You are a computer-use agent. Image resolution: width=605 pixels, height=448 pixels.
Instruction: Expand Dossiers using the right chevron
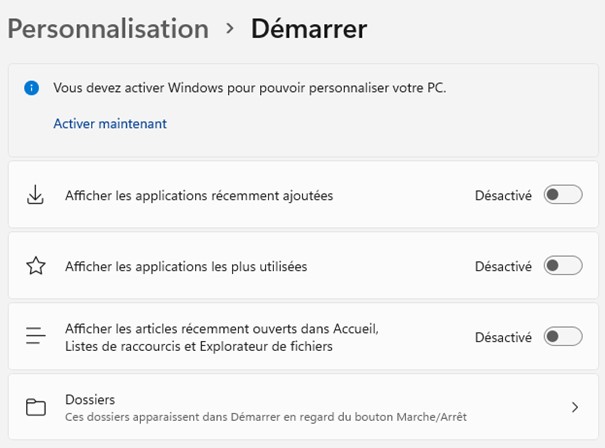point(575,407)
